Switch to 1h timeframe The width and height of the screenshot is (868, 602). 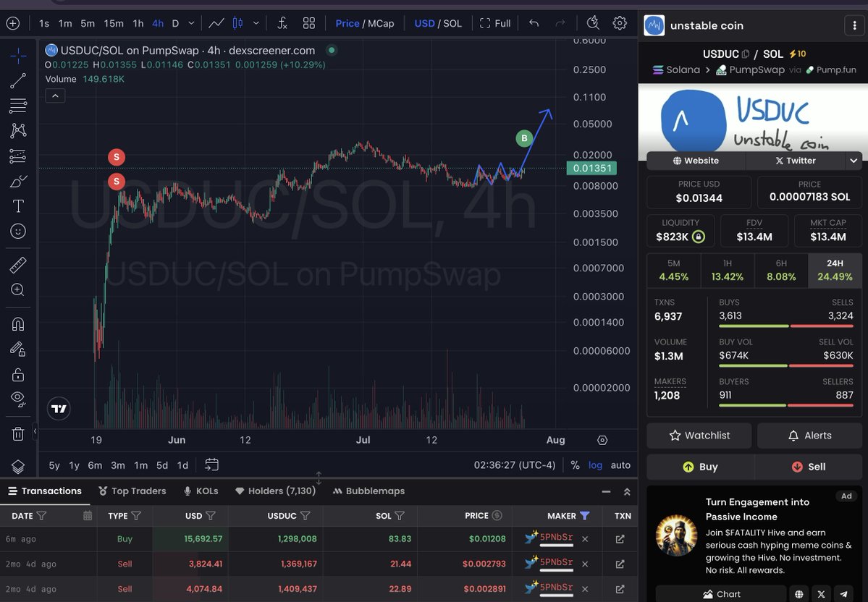(x=138, y=24)
